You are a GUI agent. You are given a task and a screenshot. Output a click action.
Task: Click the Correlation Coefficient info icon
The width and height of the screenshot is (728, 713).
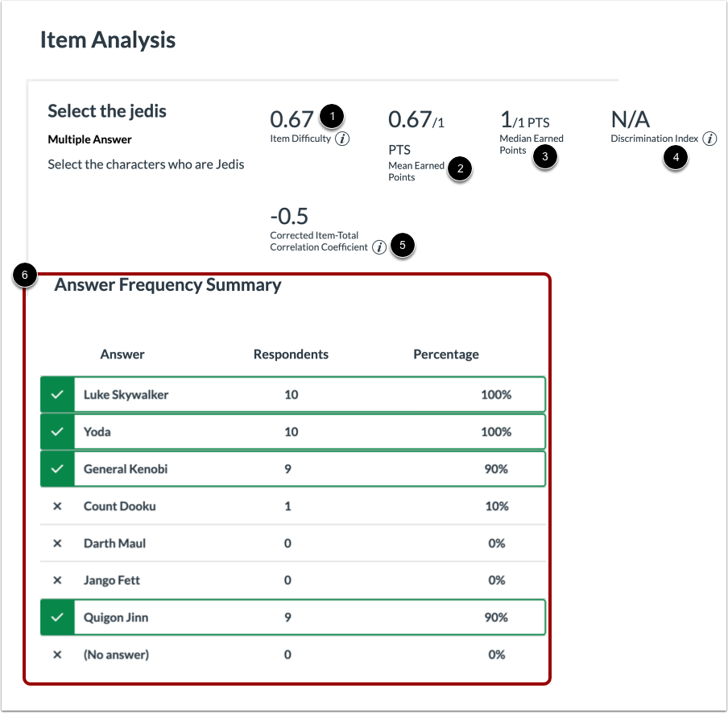(378, 247)
